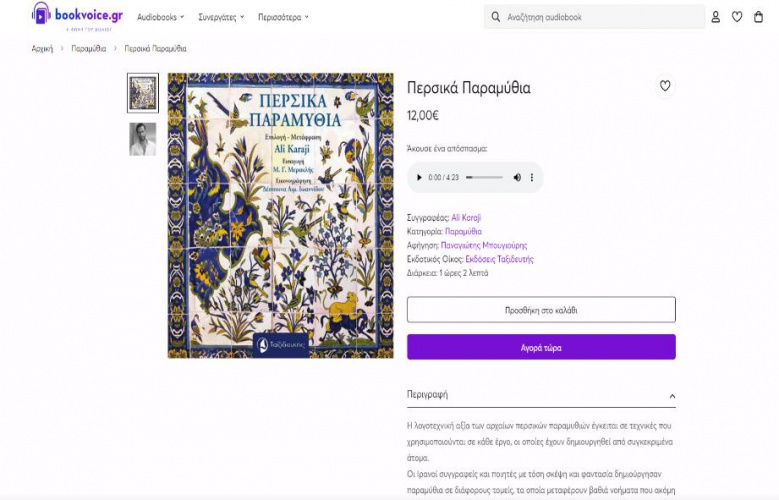Open the Παραμύθια breadcrumb link

88,48
